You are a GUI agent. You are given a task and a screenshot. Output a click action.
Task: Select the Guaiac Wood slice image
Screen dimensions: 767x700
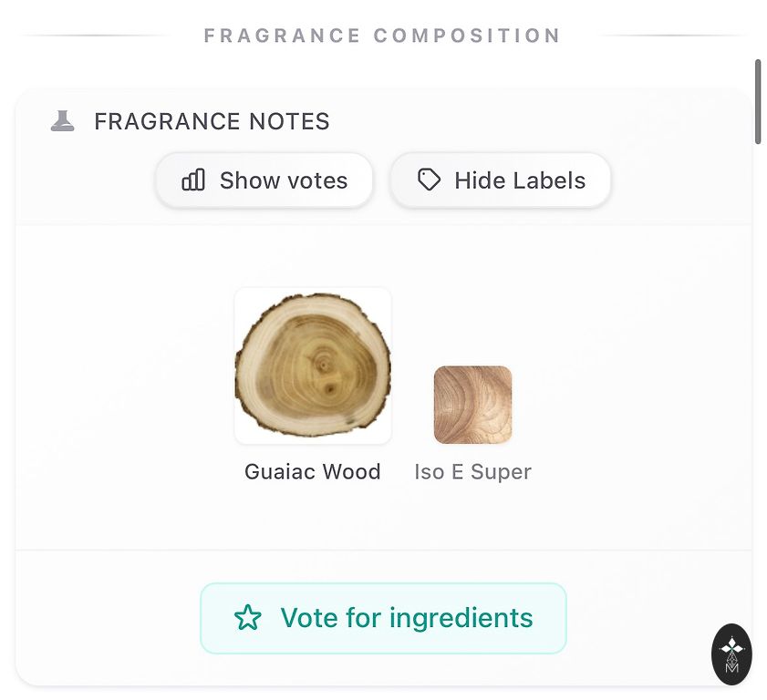tap(313, 365)
